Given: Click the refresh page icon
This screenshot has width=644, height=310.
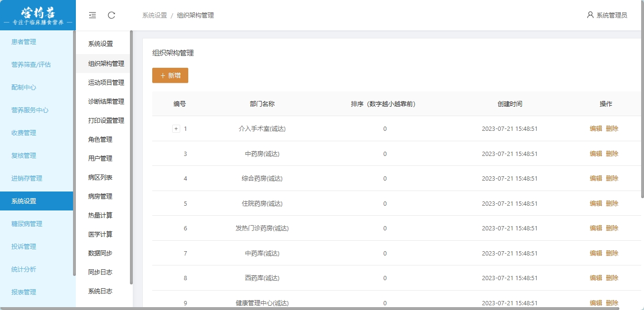Looking at the screenshot, I should (111, 15).
